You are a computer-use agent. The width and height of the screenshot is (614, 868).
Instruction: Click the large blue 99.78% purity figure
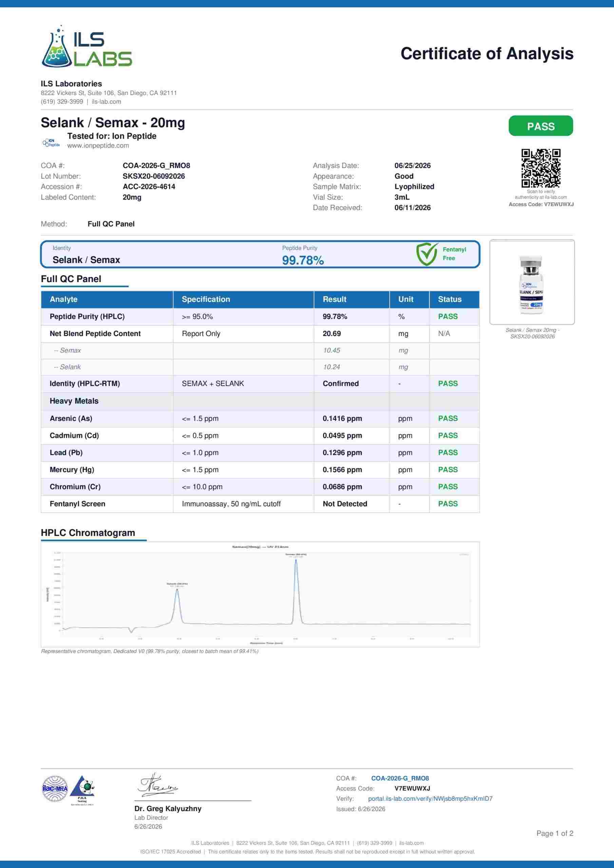(x=303, y=260)
